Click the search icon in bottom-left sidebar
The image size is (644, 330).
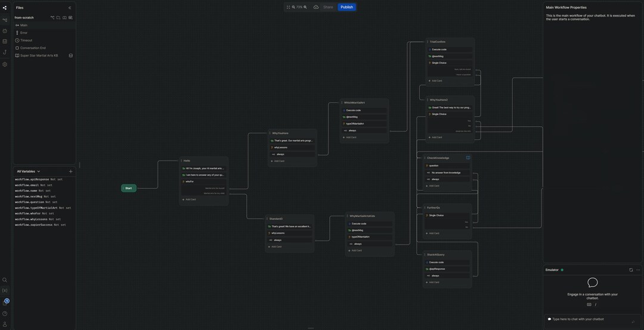click(5, 280)
